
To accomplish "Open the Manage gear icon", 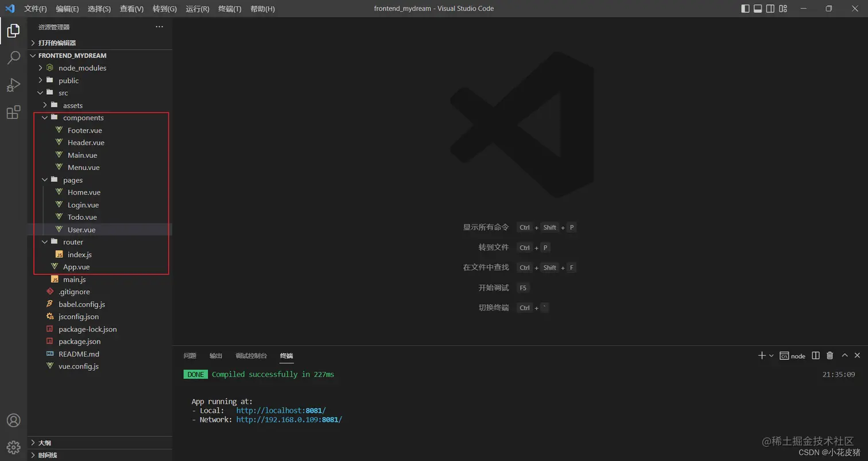I will 13,447.
